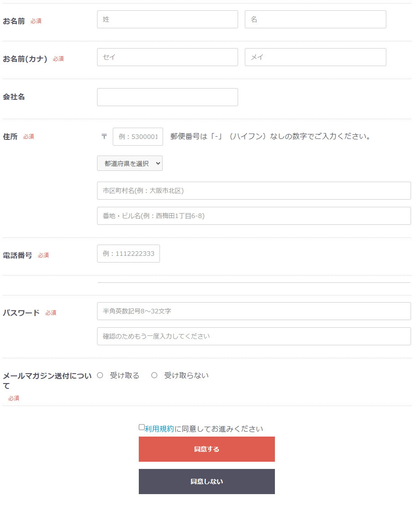Select the 受け取る newsletter radio button
Viewport: 420px width, 513px height.
[x=100, y=375]
